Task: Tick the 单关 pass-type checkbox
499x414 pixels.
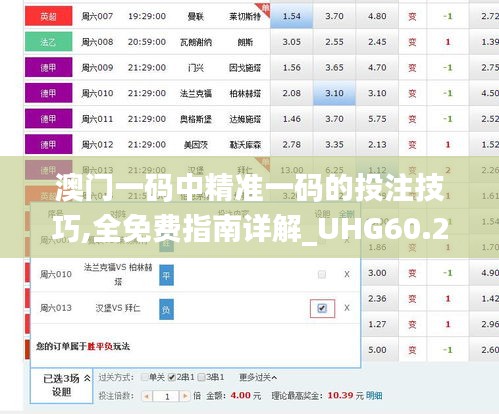Action: pyautogui.click(x=144, y=377)
